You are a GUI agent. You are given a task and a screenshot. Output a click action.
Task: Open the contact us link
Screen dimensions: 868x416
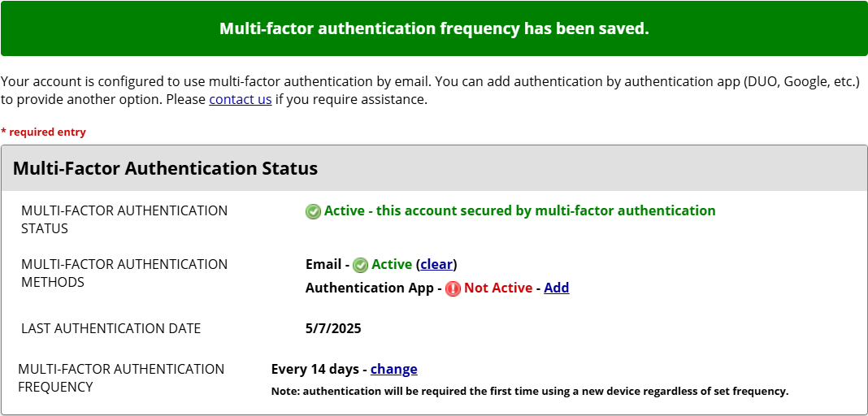pyautogui.click(x=240, y=100)
